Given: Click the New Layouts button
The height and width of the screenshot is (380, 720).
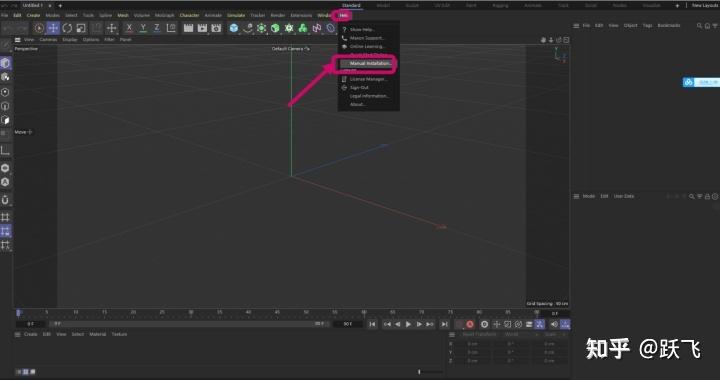Looking at the screenshot, I should click(705, 6).
